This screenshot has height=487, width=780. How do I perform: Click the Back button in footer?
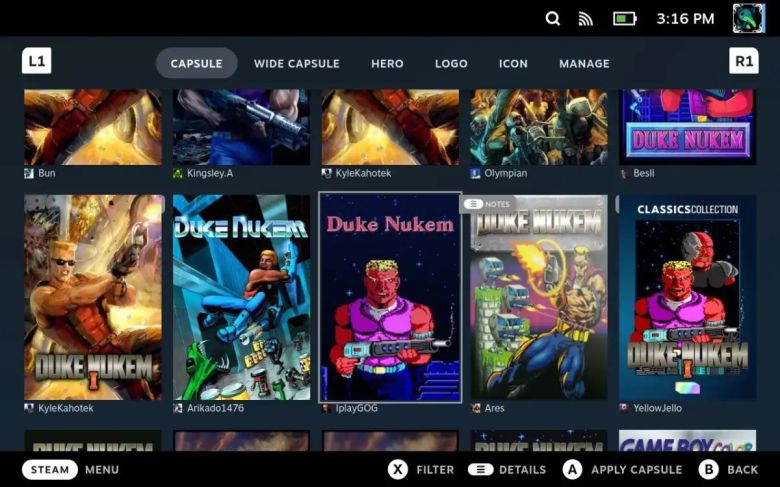[x=729, y=469]
